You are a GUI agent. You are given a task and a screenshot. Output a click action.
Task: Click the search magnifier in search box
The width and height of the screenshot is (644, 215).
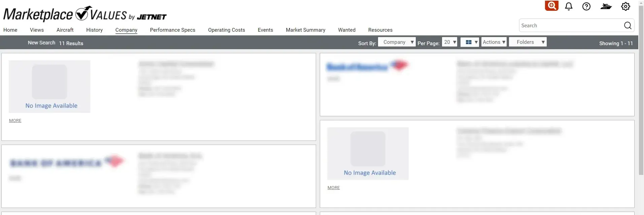tap(628, 26)
